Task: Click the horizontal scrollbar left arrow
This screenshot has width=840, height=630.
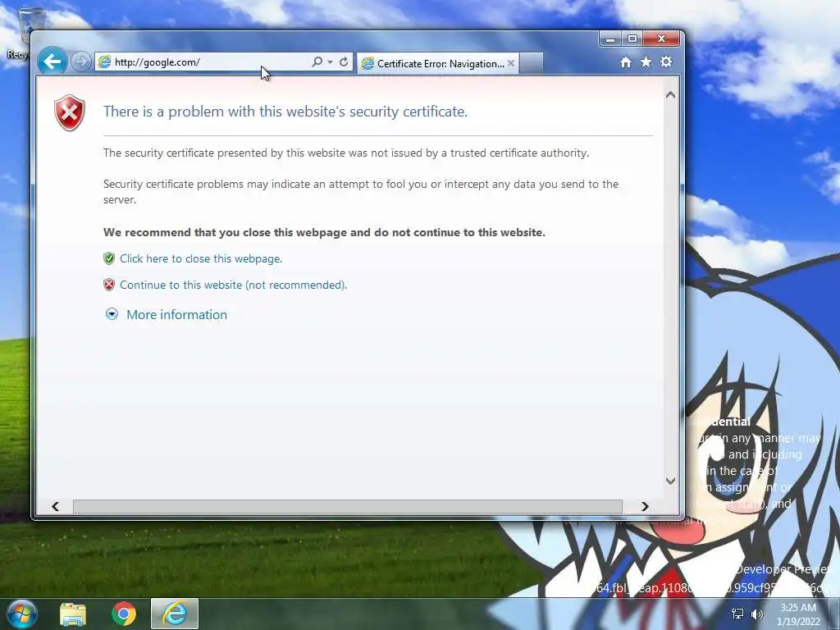Action: tap(55, 506)
